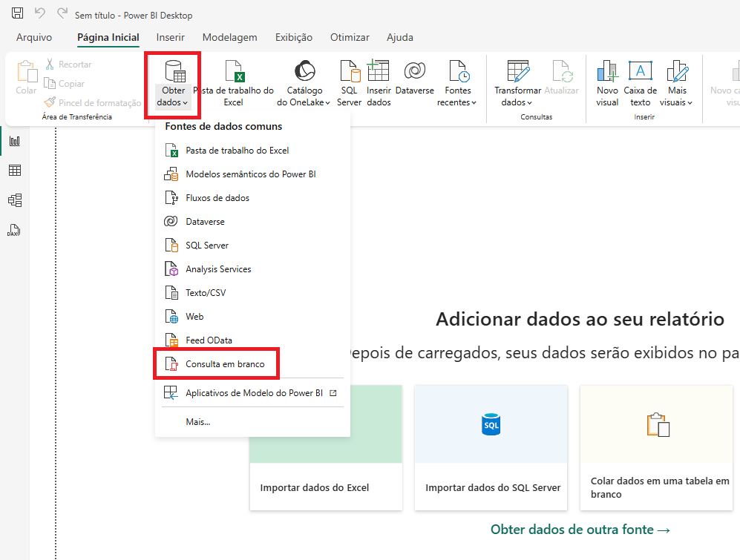Screen dimensions: 740x560
Task: Select Consulta em branco
Action: [252, 364]
